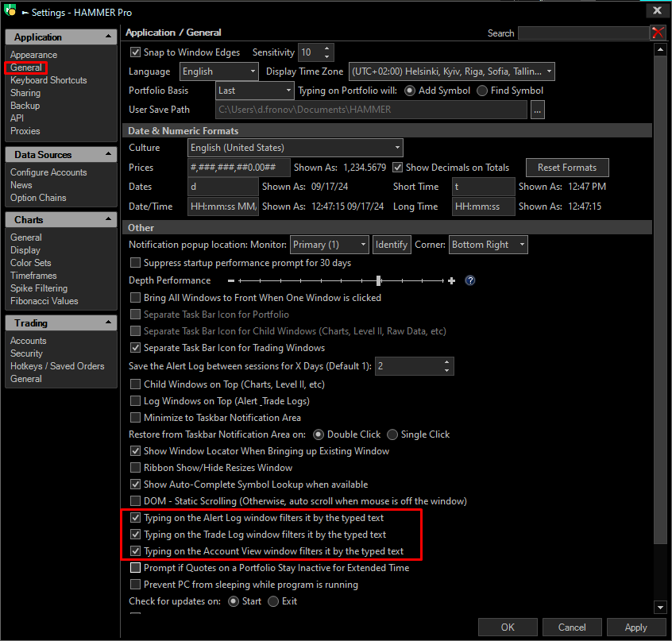672x641 pixels.
Task: Click the Long Time format field
Action: (484, 207)
